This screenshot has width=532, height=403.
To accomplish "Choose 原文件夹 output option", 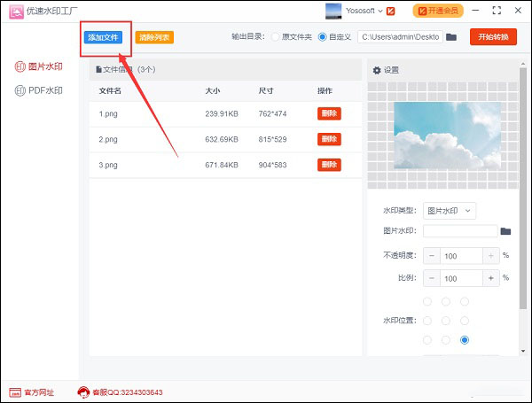I will (x=292, y=37).
